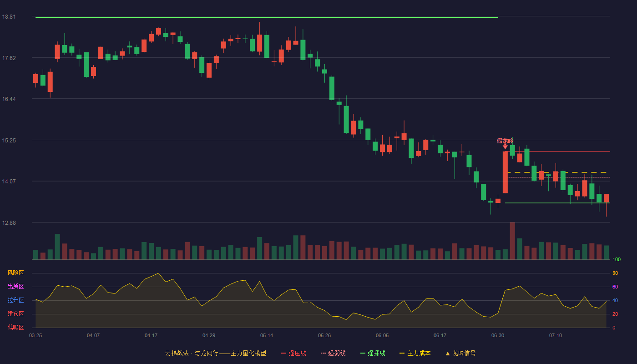Toggle the 强压线 legend item
The height and width of the screenshot is (364, 637).
tap(293, 353)
